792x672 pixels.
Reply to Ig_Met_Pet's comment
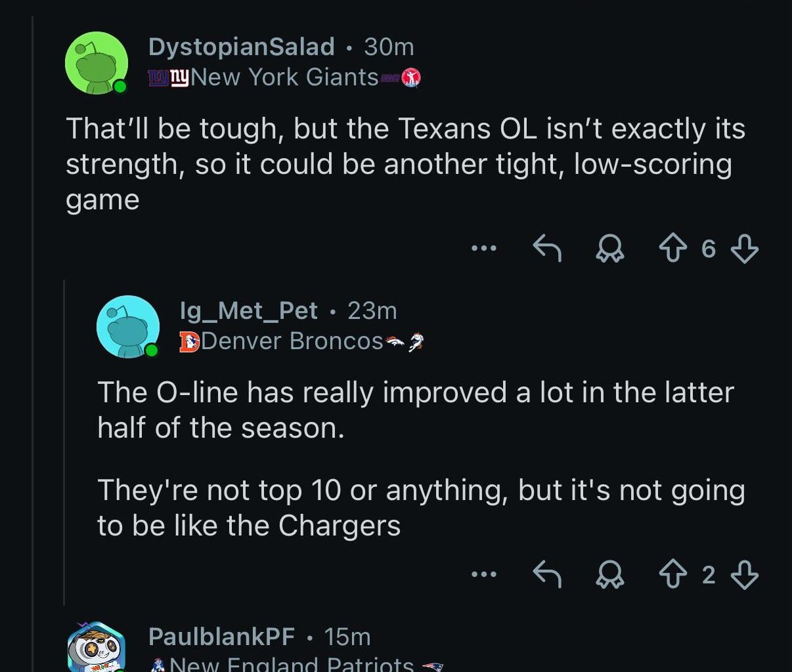tap(546, 575)
